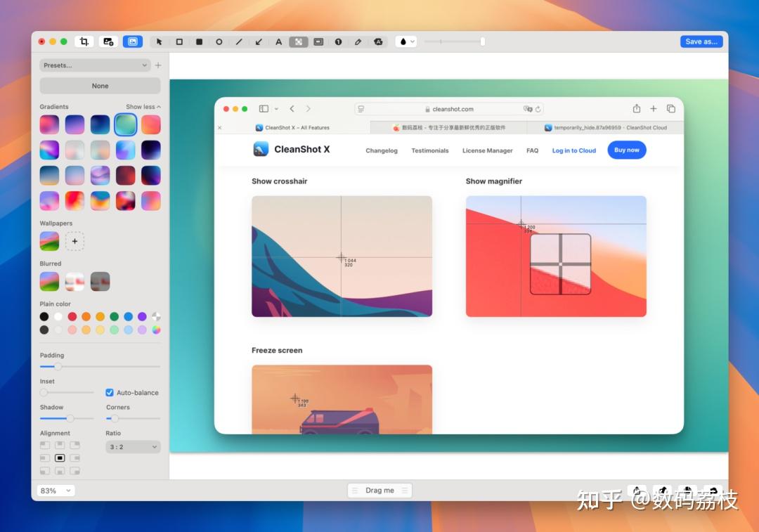Click the Save as... button
Viewport: 759px width, 532px height.
click(x=701, y=41)
